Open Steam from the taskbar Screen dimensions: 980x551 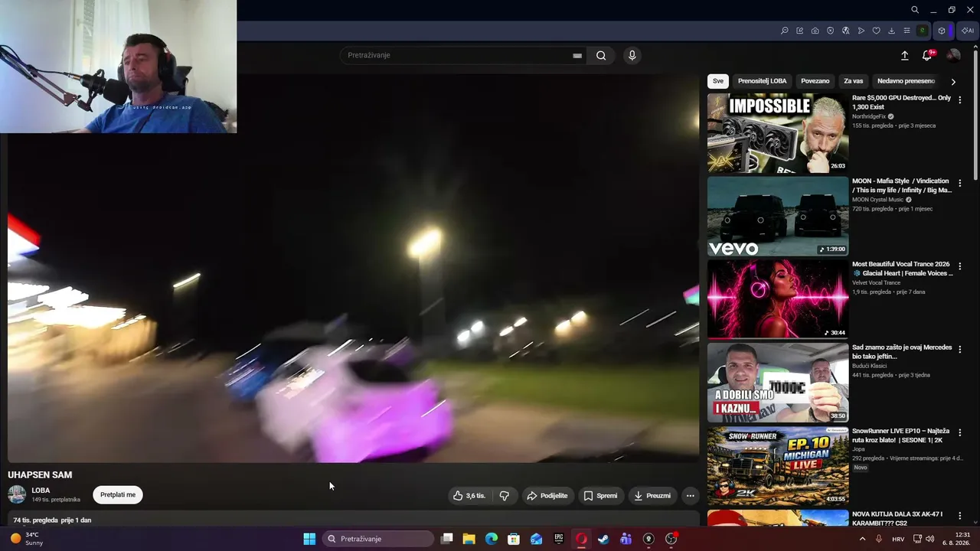click(x=603, y=539)
